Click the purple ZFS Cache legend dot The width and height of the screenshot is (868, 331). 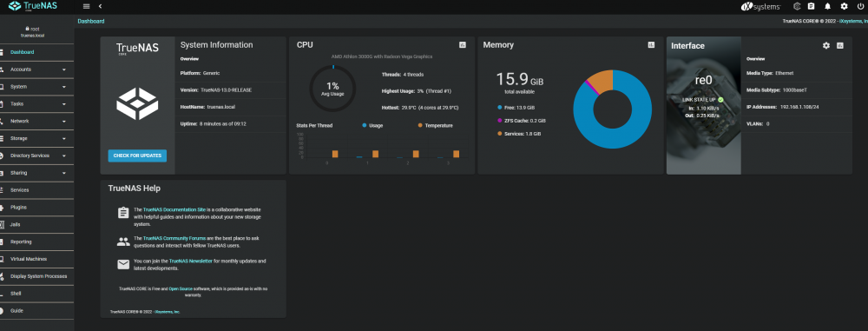point(499,120)
